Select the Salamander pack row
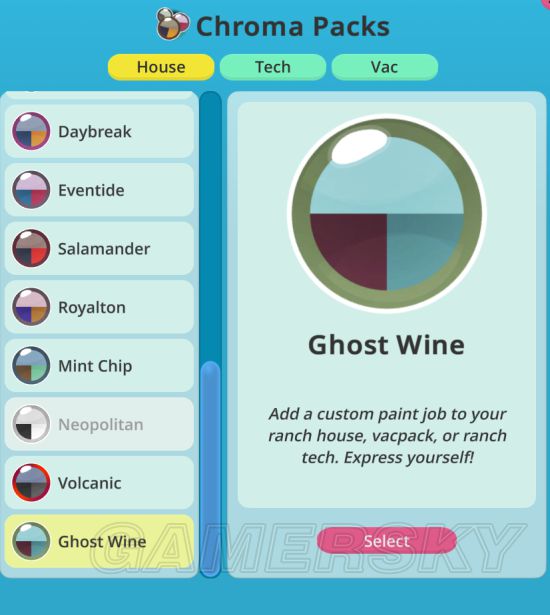550x615 pixels. pyautogui.click(x=99, y=248)
